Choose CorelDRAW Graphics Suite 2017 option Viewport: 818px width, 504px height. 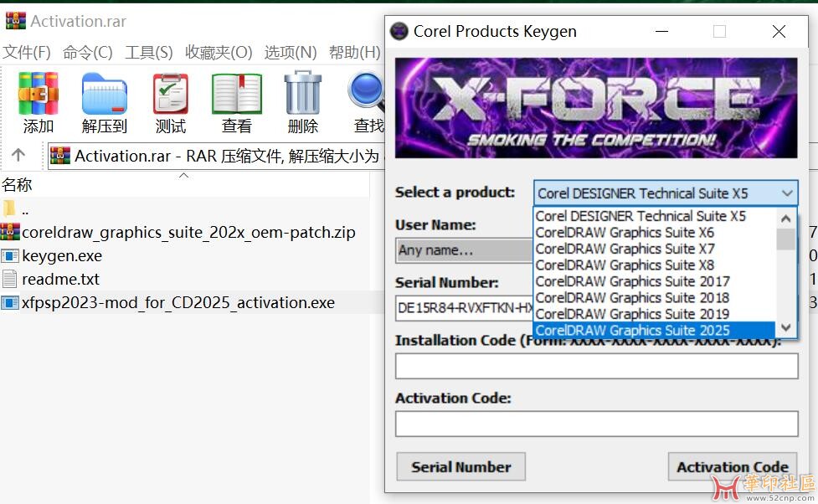pyautogui.click(x=655, y=281)
